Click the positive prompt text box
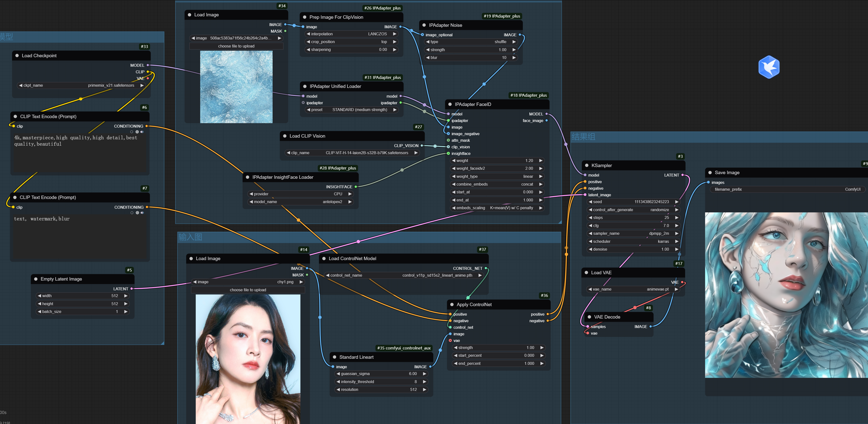This screenshot has width=868, height=424. pos(80,153)
